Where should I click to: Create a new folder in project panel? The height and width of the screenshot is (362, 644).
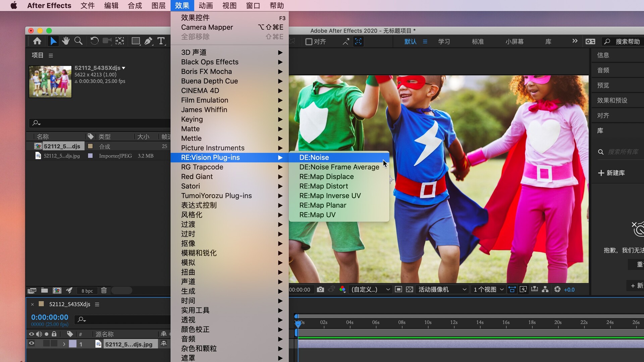pyautogui.click(x=44, y=291)
